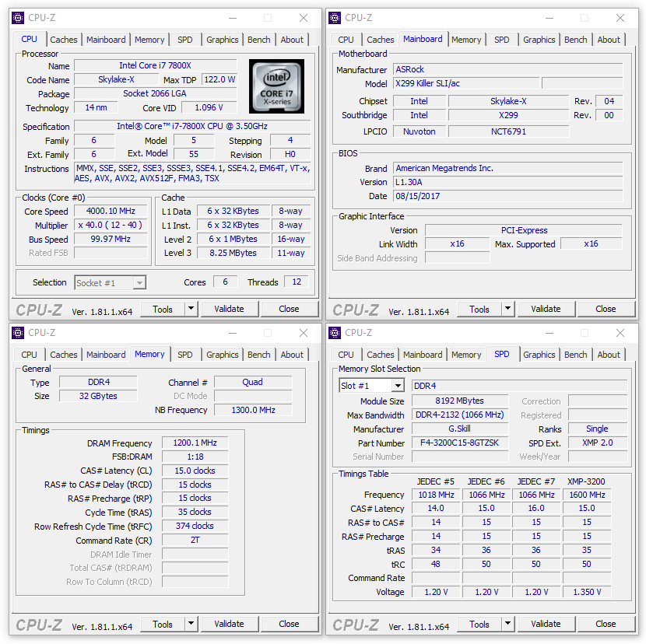Click the Core Speed value 4000.10 MHz
646x644 pixels.
pyautogui.click(x=111, y=211)
